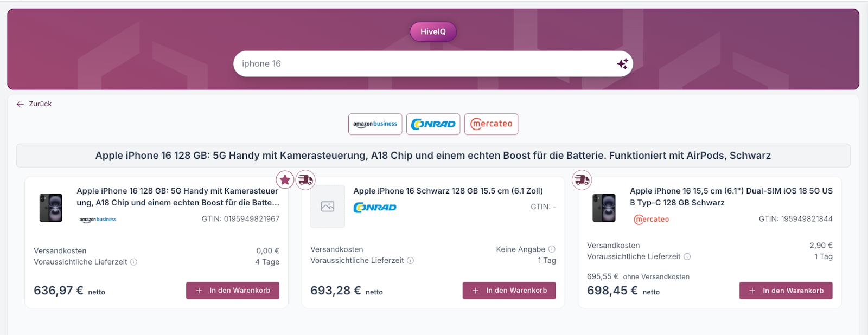Screen dimensions: 868x335
Task: Open the Amazon offer's iPhone product thumbnail
Action: click(x=51, y=208)
